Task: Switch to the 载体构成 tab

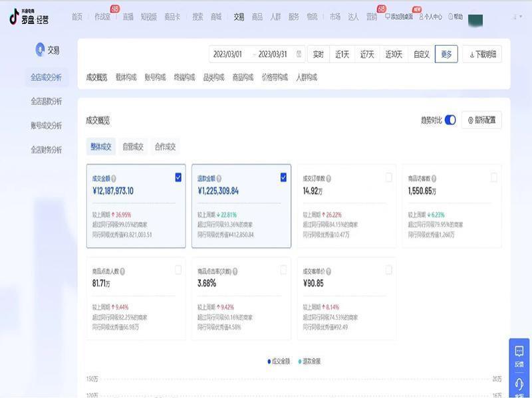Action: tap(126, 78)
